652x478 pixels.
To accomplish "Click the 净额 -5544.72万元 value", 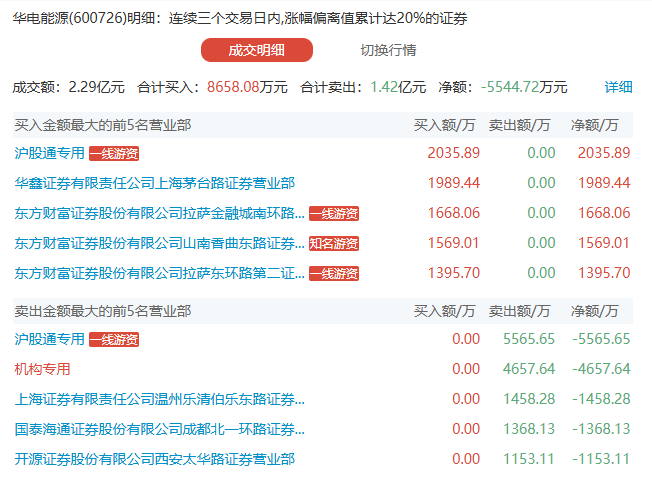I will [524, 87].
